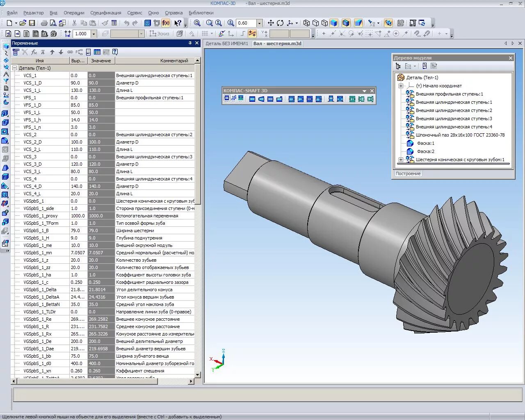Screen dimensions: 525x420
Task: Move variable up with the arrow icon
Action: coord(52,52)
